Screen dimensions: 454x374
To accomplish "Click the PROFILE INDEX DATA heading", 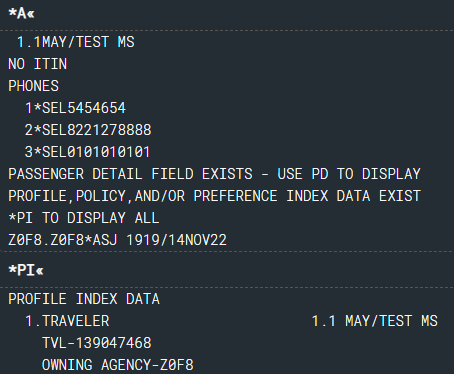I will pyautogui.click(x=84, y=299).
